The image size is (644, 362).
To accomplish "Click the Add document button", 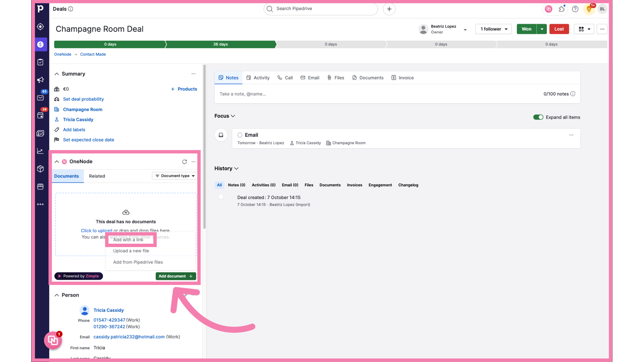I will tap(175, 276).
